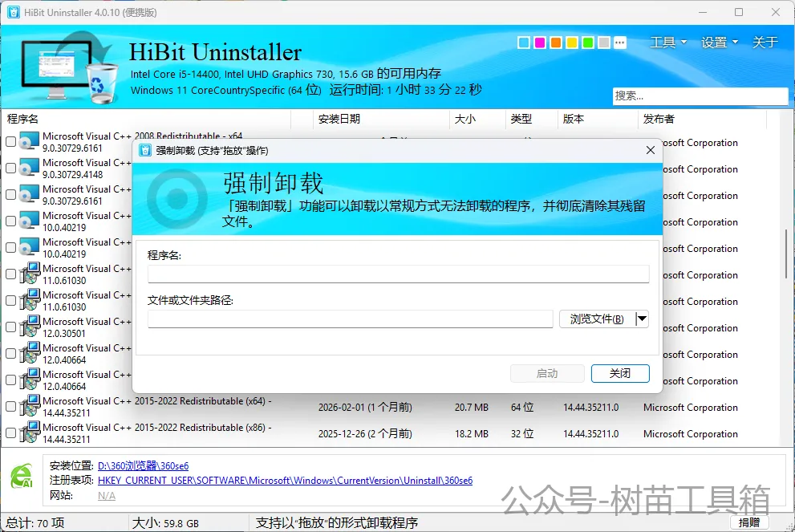Screen dimensions: 795x532
Task: Click installer icon of 12.0.30501 entry
Action: (x=30, y=327)
